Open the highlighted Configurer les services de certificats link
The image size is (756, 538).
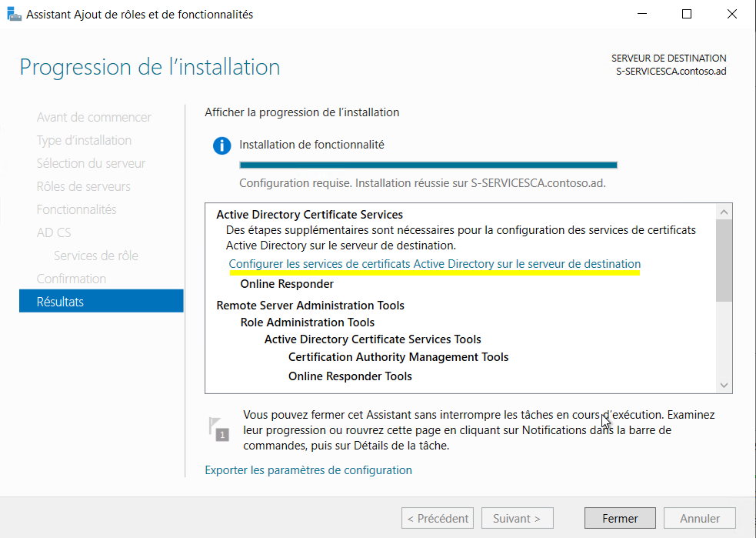click(435, 263)
